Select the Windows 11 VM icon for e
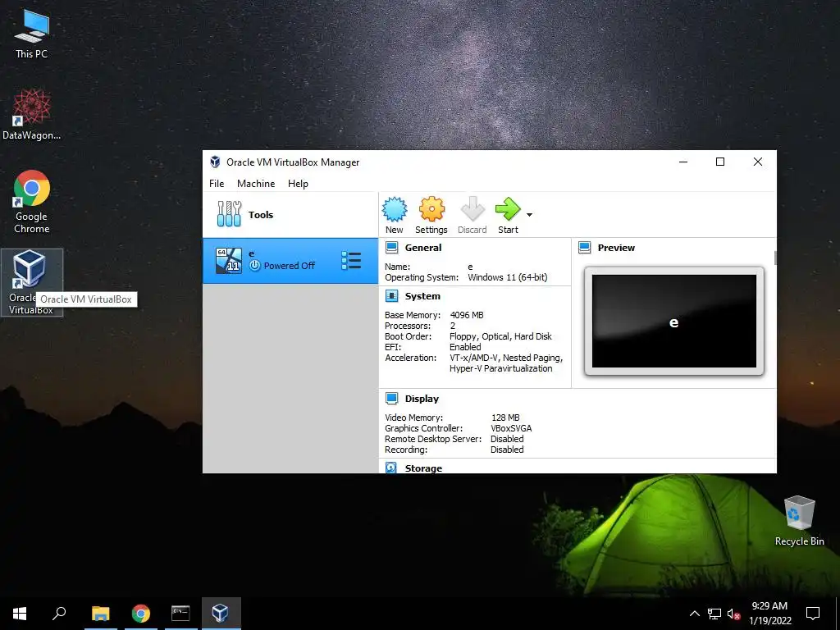This screenshot has height=630, width=840. pos(229,261)
